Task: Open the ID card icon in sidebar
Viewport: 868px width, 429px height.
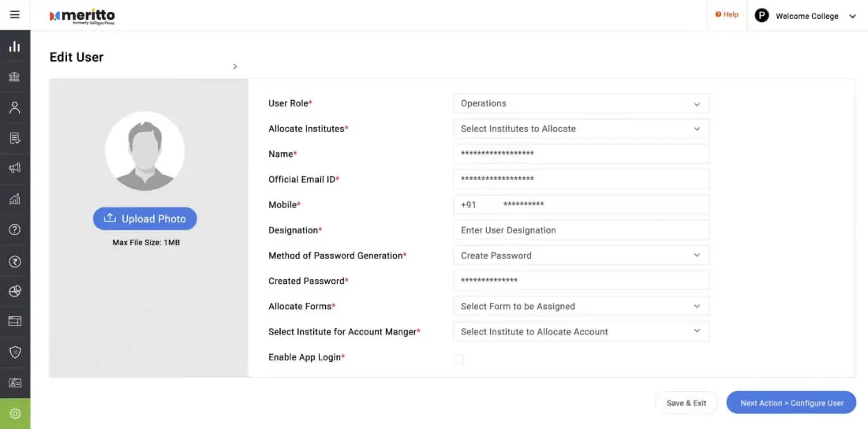Action: pos(15,382)
